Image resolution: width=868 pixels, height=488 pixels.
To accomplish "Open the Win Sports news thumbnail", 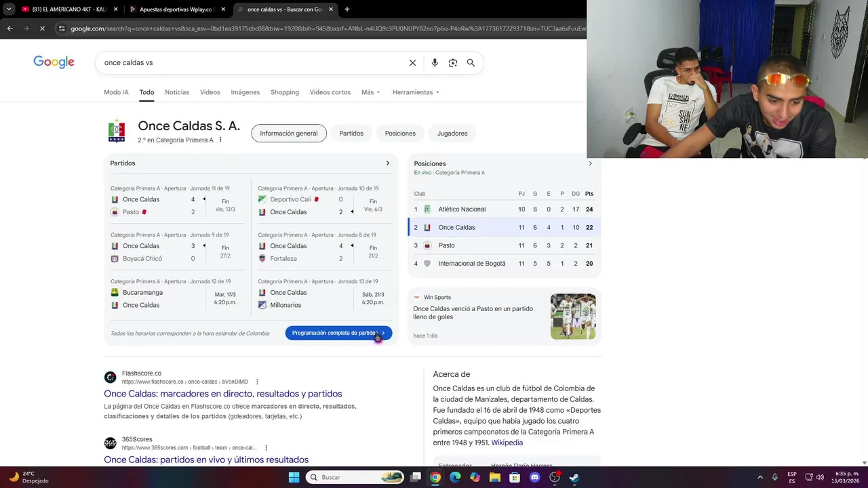I will (573, 317).
